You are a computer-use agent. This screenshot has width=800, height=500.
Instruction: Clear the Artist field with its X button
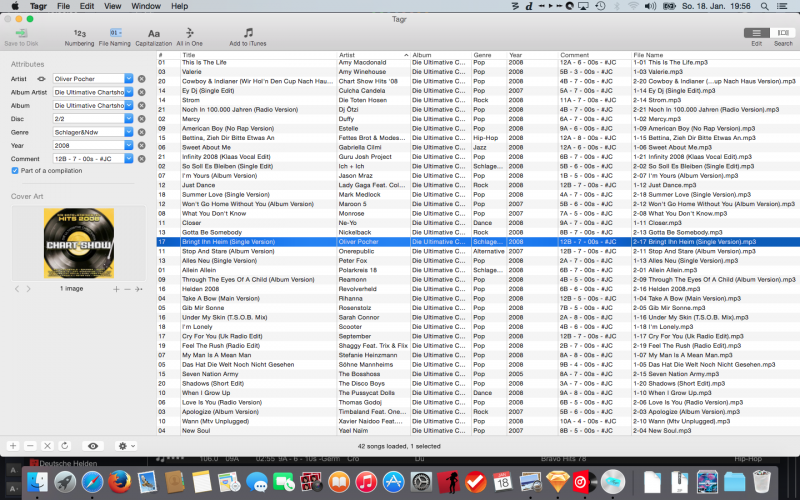click(142, 79)
